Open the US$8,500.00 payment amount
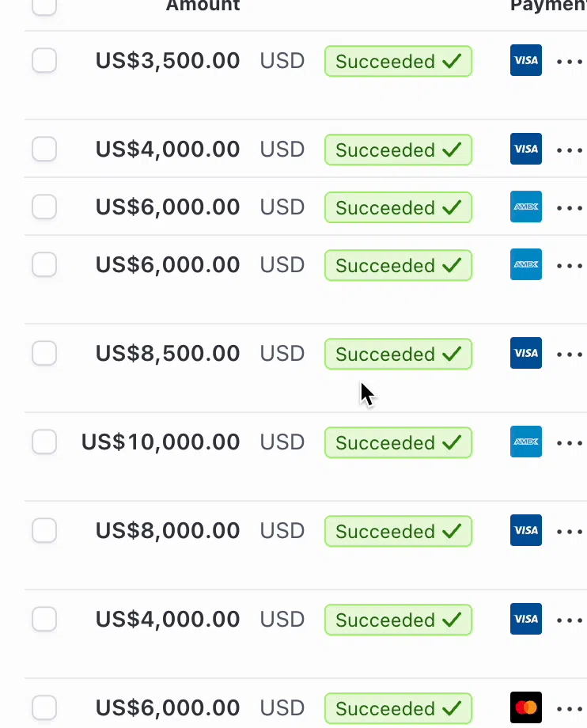The height and width of the screenshot is (728, 587). coord(168,354)
